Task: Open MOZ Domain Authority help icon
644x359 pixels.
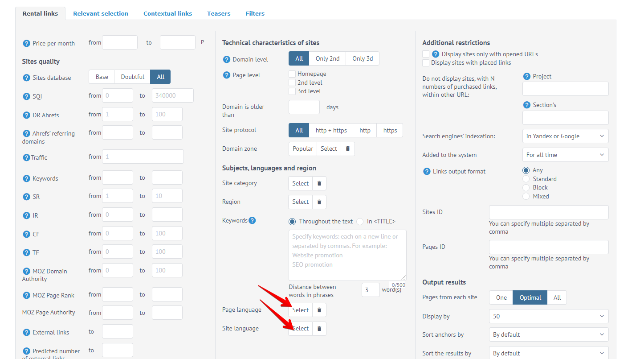Action: (x=26, y=271)
